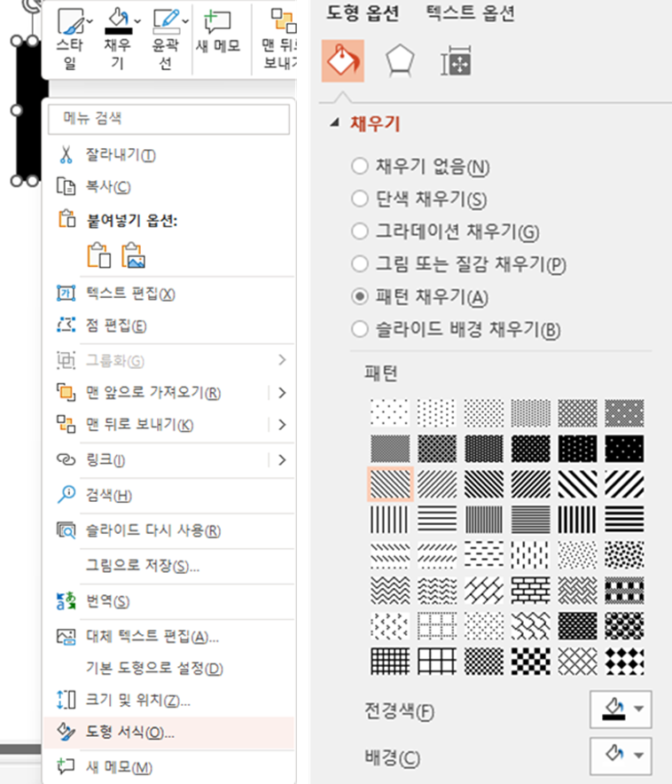Click the copy icon beside 복사
Image resolution: width=672 pixels, height=784 pixels.
pos(66,186)
